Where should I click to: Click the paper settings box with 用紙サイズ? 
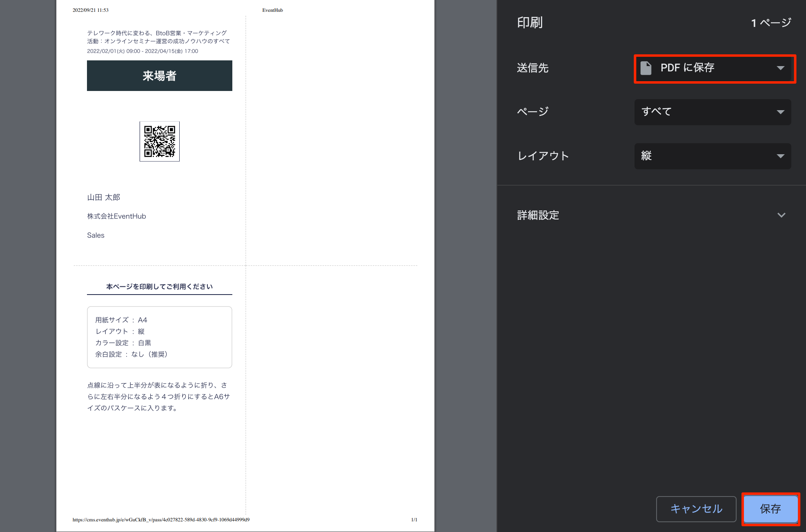pos(159,337)
